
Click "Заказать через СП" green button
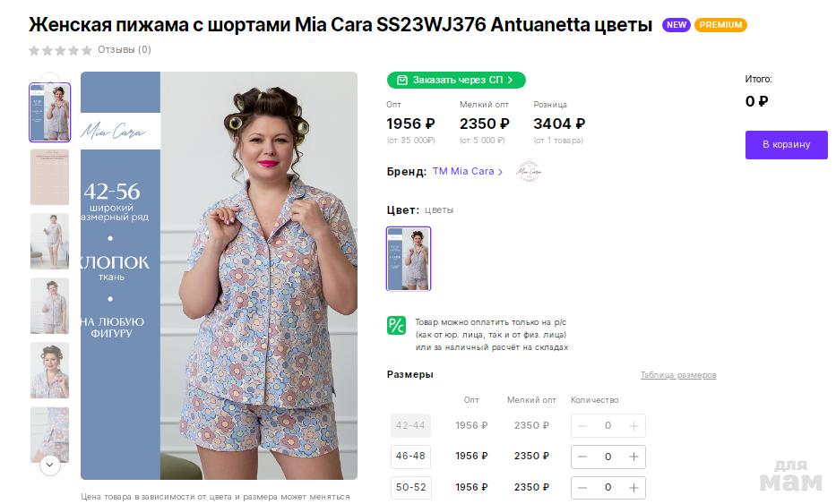456,80
